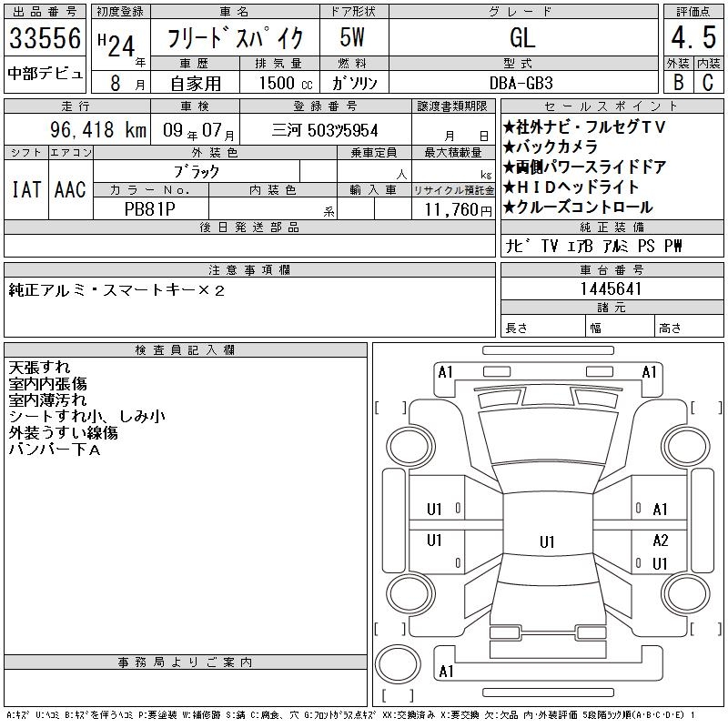Click the A1 mark at the diagram's top-left
Image resolution: width=728 pixels, height=728 pixels.
pyautogui.click(x=445, y=372)
